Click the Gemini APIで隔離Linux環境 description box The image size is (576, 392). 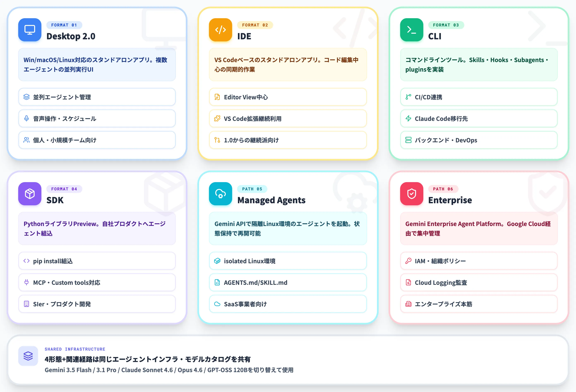click(x=288, y=229)
